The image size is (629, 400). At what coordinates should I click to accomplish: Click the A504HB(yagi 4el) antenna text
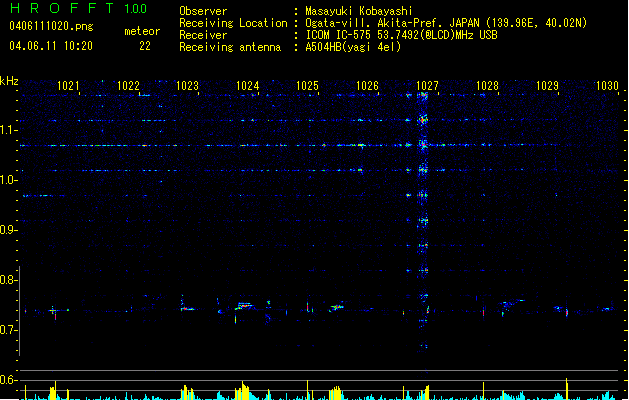(x=353, y=47)
